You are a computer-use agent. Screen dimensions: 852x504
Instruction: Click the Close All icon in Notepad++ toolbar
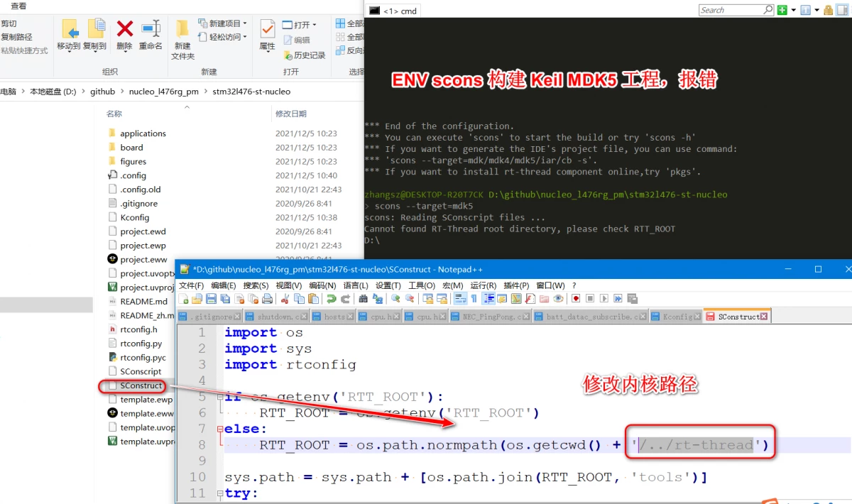pyautogui.click(x=253, y=299)
